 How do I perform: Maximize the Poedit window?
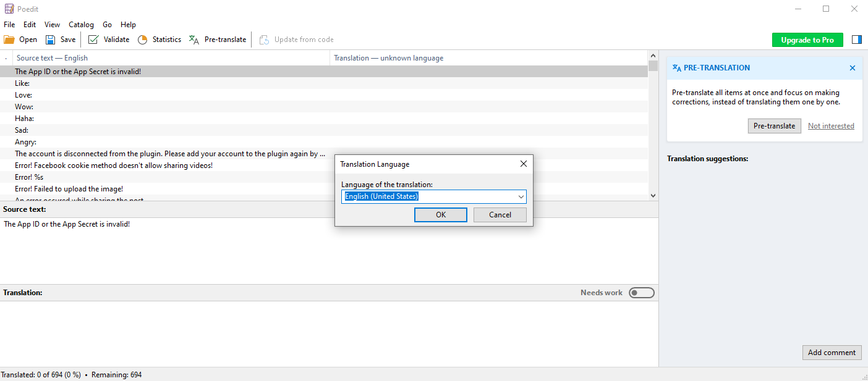[826, 9]
